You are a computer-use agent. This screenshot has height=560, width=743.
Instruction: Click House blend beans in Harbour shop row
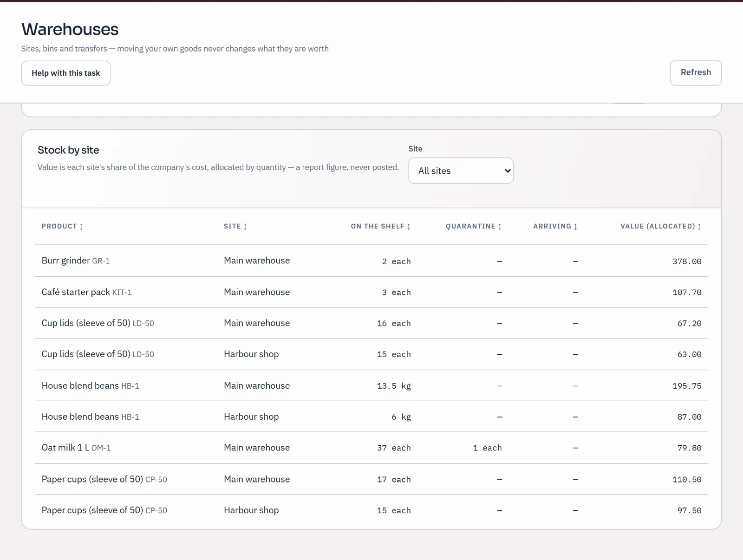[x=90, y=417]
